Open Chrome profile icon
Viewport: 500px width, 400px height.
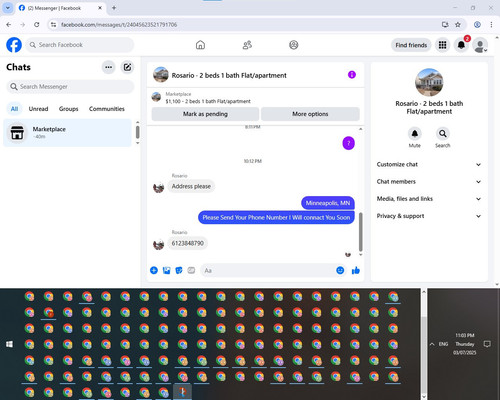(x=477, y=25)
